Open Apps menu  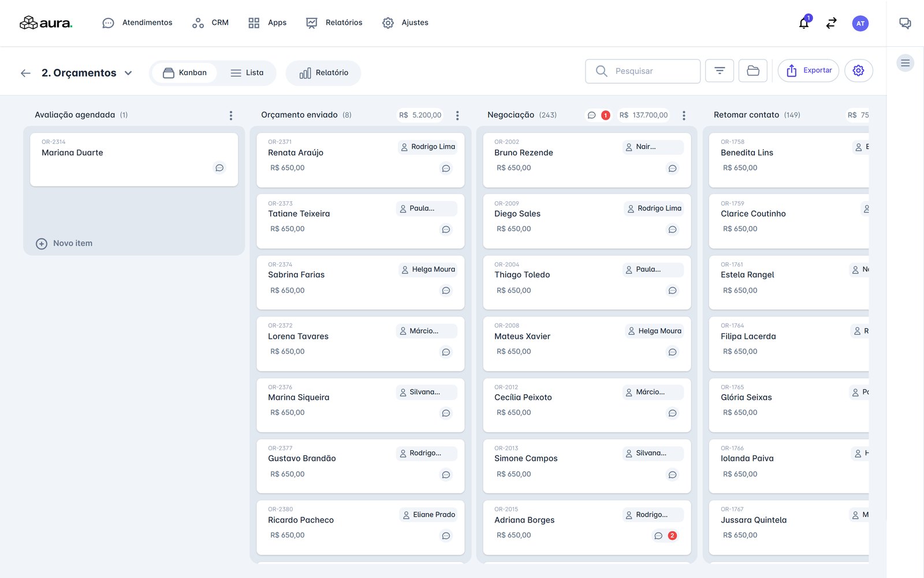[267, 23]
